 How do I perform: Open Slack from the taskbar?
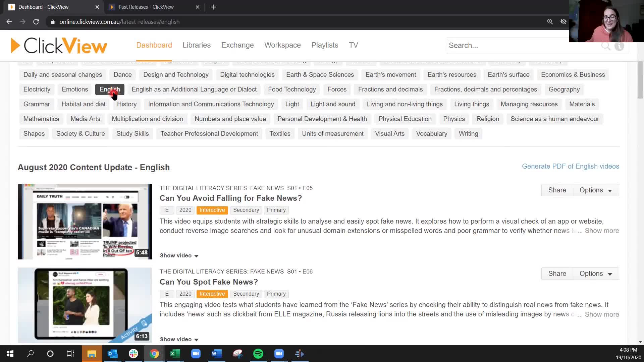(x=133, y=354)
